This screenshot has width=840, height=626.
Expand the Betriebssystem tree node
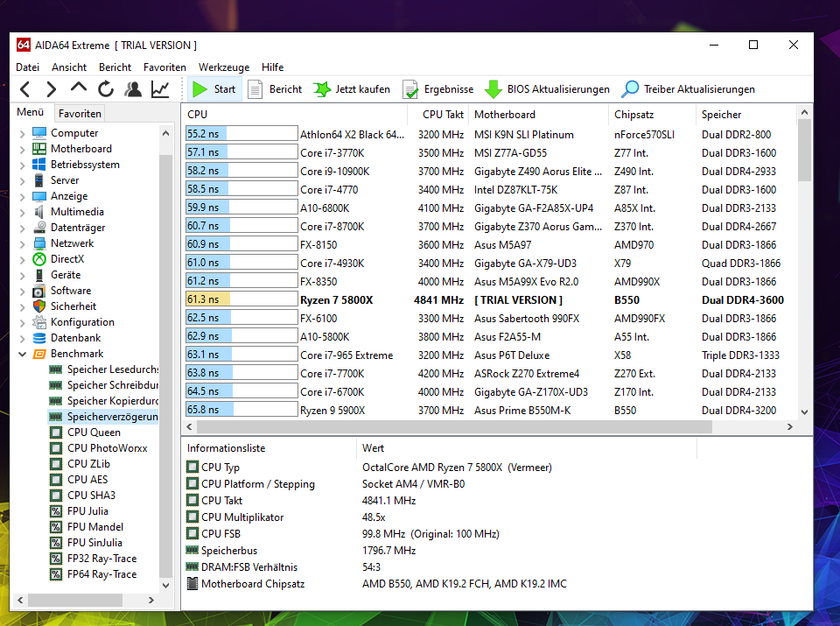pos(22,165)
